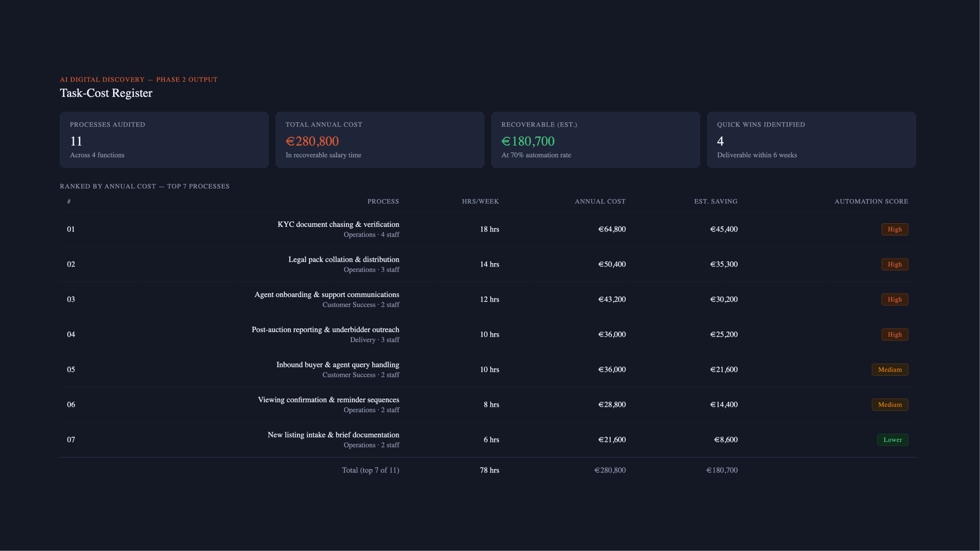Click the Est. Saving column header

[x=716, y=201]
